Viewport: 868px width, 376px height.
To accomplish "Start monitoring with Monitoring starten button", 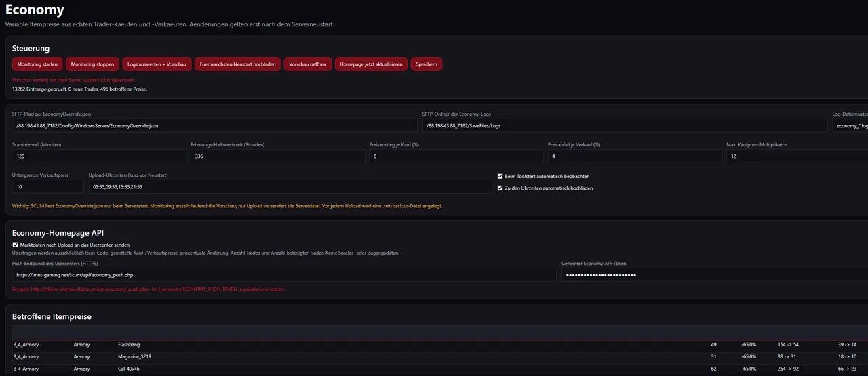I will [x=37, y=64].
